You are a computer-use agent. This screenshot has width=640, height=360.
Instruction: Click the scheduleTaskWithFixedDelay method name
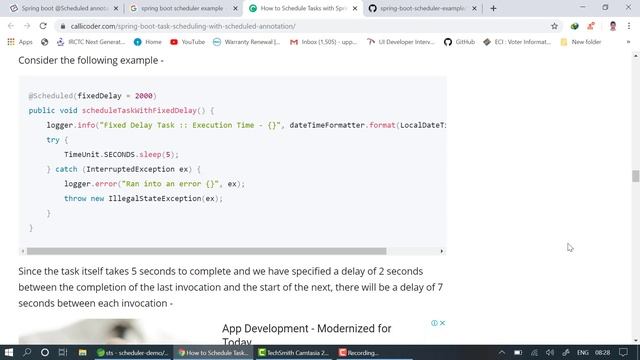pos(139,111)
